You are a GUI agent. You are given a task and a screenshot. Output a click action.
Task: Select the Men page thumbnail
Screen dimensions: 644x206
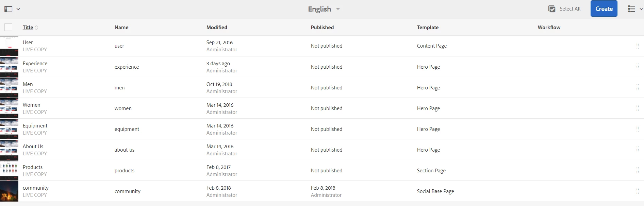9,88
